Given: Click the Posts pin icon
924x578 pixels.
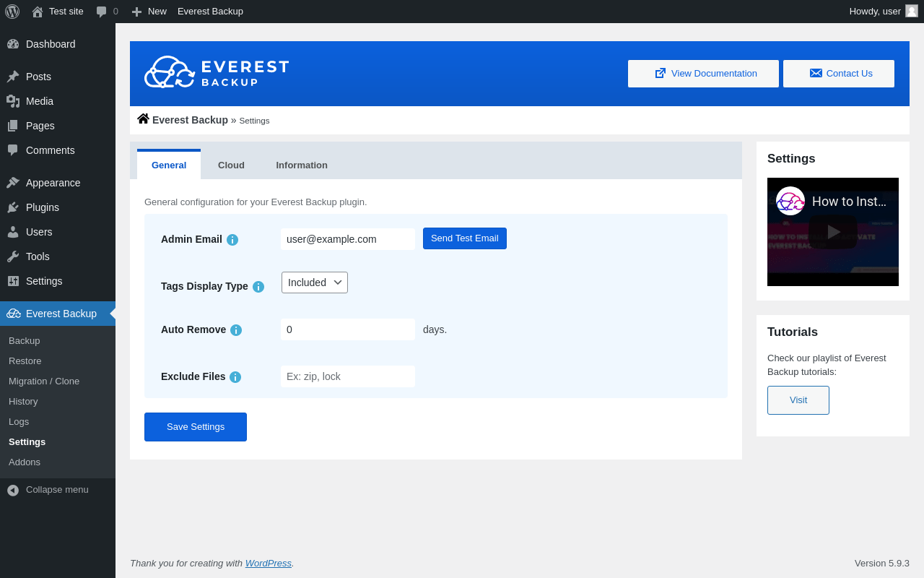Looking at the screenshot, I should click(x=13, y=77).
